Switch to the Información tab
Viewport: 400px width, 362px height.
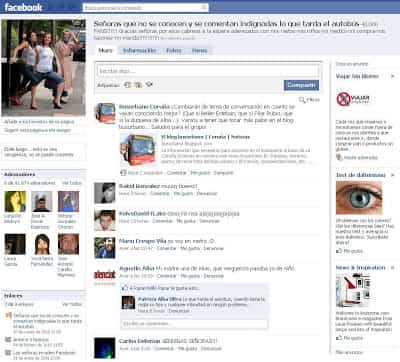click(x=139, y=51)
